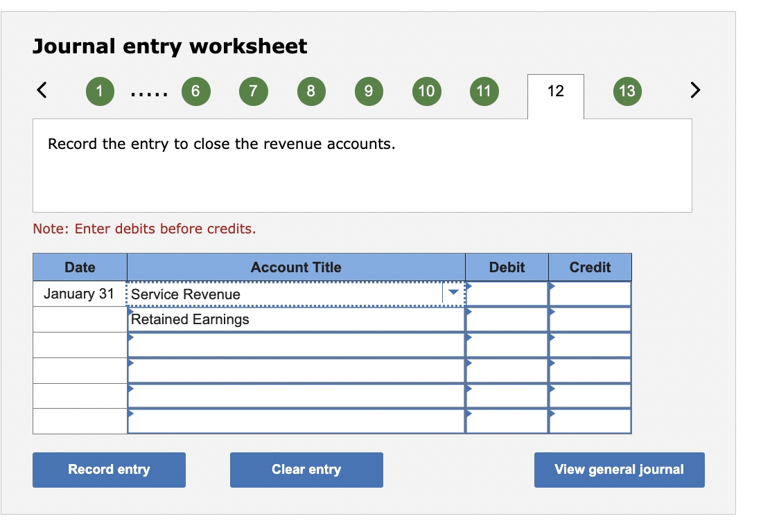Select step 1 circle in navigation
The image size is (779, 532).
click(x=100, y=91)
